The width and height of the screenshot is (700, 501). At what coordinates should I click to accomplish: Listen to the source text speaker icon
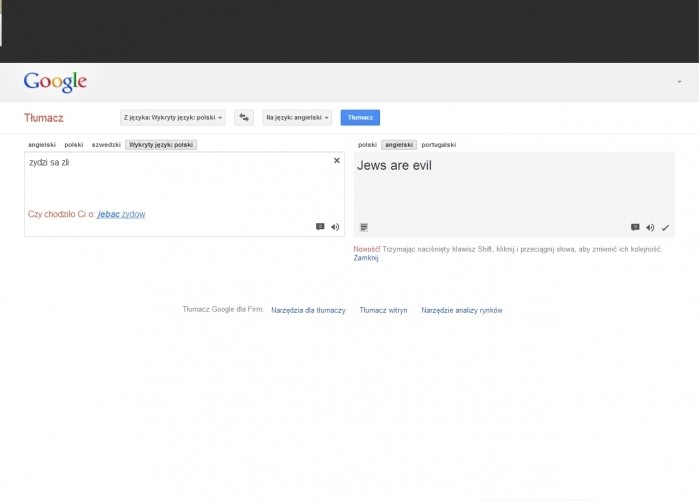click(335, 227)
